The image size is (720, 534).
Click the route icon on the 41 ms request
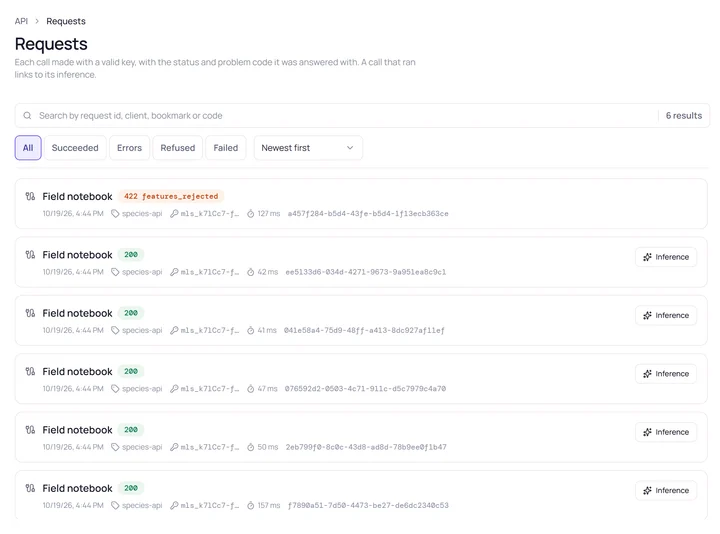(30, 313)
